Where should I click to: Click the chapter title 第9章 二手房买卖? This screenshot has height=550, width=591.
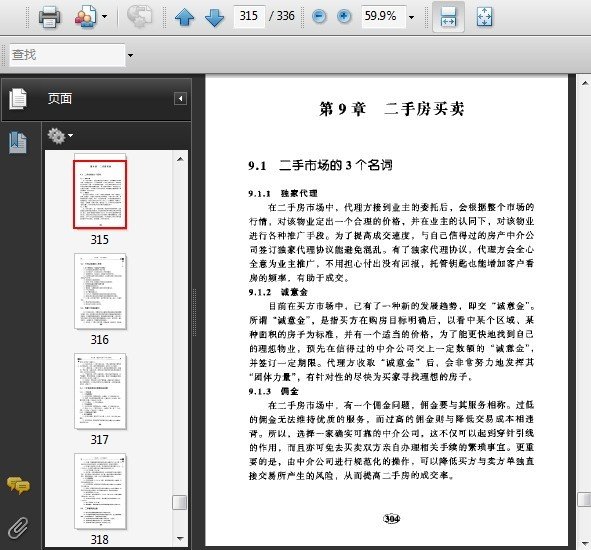click(391, 109)
